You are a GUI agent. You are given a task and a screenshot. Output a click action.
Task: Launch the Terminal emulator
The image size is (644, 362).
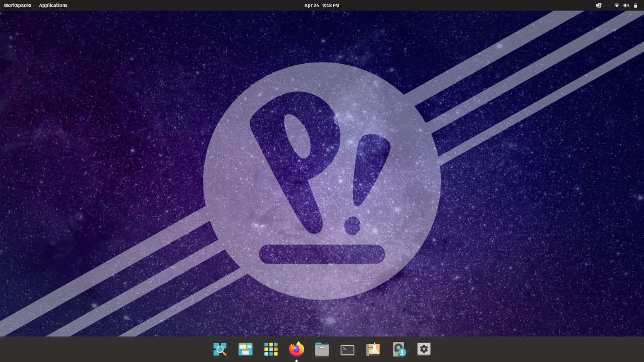347,349
